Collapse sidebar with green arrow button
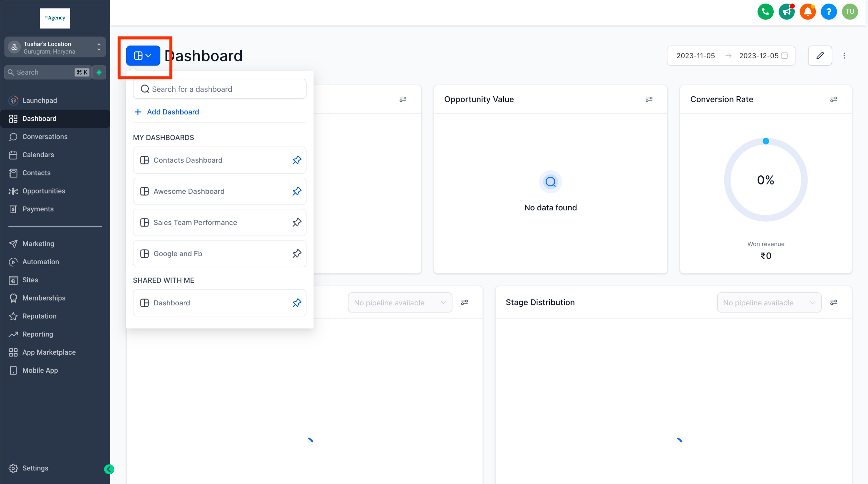The height and width of the screenshot is (484, 868). coord(109,469)
